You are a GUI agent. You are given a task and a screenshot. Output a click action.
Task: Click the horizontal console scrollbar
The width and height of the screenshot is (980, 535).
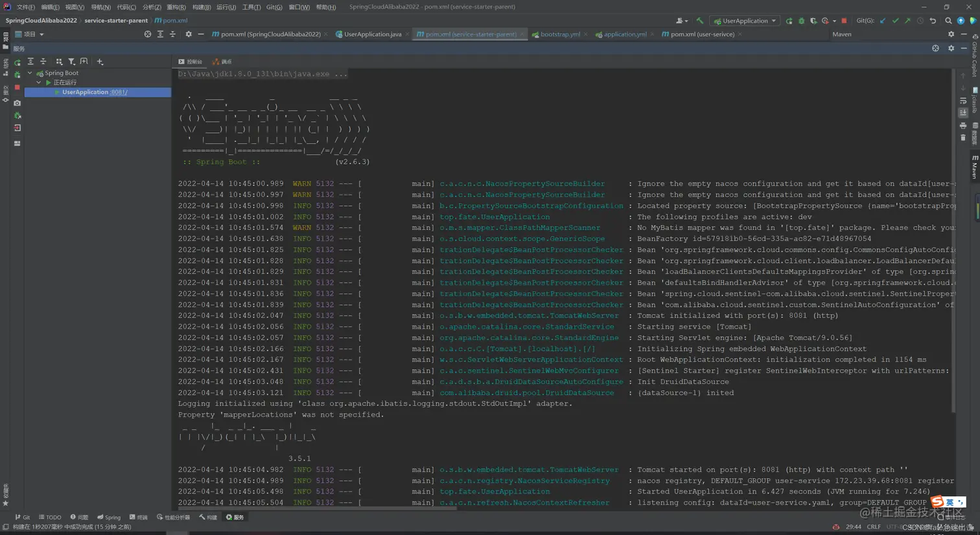click(316, 509)
